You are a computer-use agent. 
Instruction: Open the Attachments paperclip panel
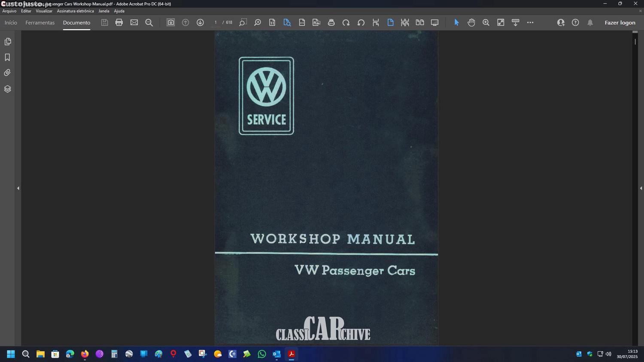click(7, 73)
